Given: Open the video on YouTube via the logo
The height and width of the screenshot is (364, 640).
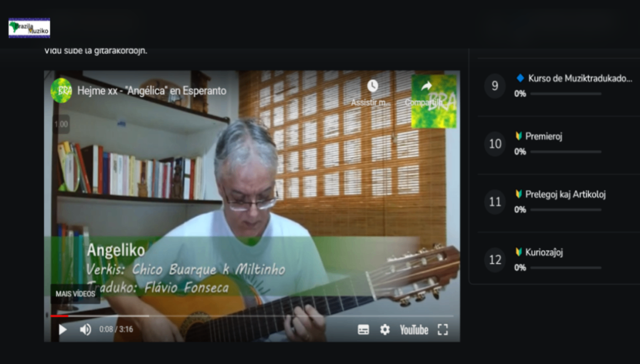Looking at the screenshot, I should coord(414,330).
